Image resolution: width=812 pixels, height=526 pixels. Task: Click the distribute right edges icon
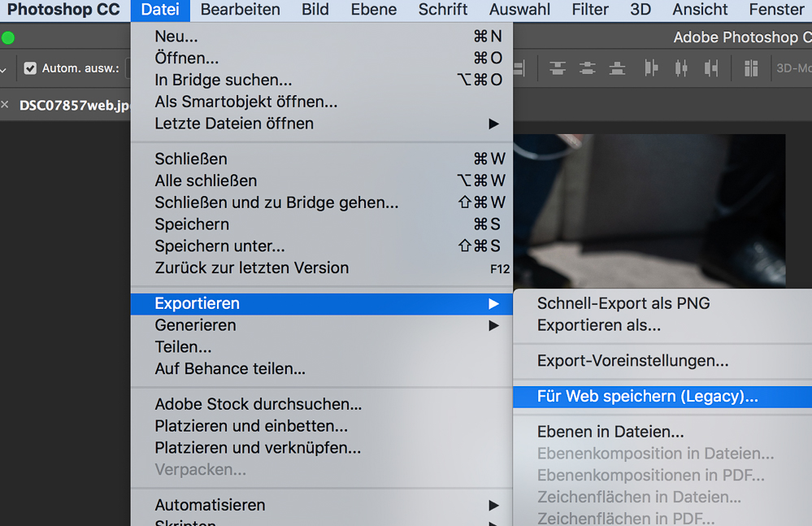pyautogui.click(x=711, y=67)
